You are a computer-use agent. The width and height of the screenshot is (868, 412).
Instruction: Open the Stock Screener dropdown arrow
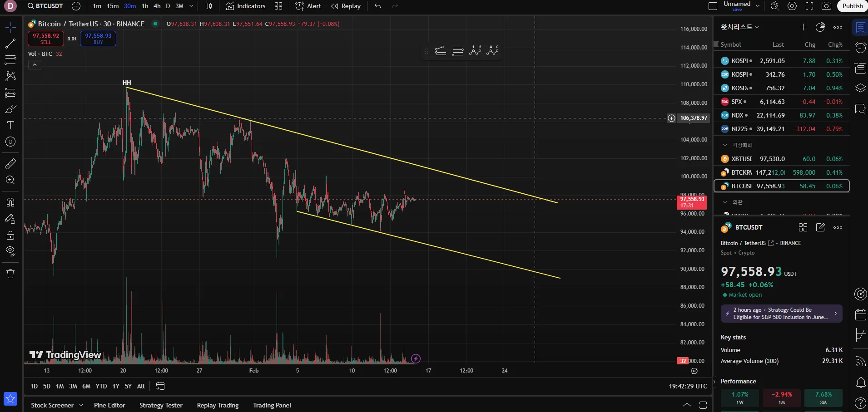click(x=81, y=405)
